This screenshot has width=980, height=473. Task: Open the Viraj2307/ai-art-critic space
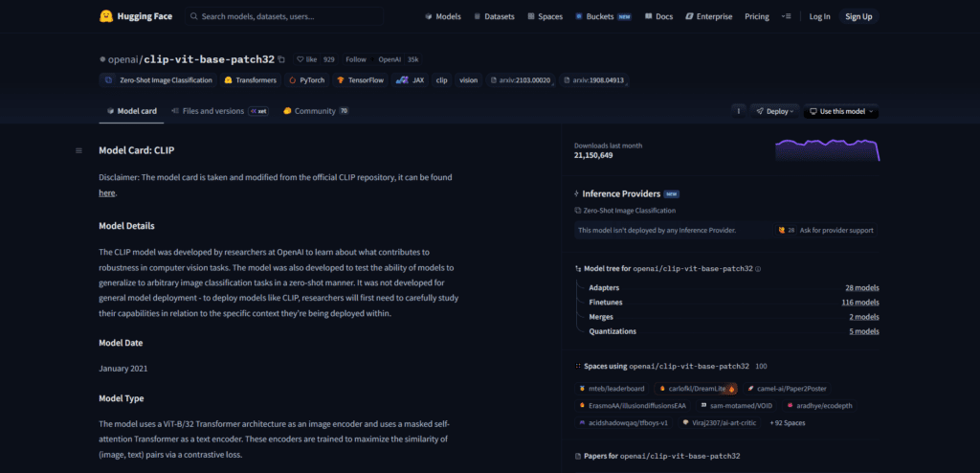tap(721, 422)
